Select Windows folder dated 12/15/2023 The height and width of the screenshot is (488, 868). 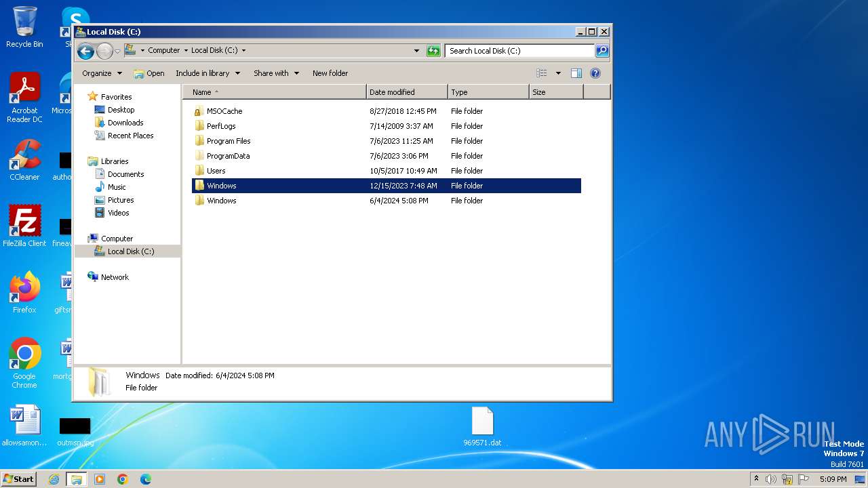point(387,186)
